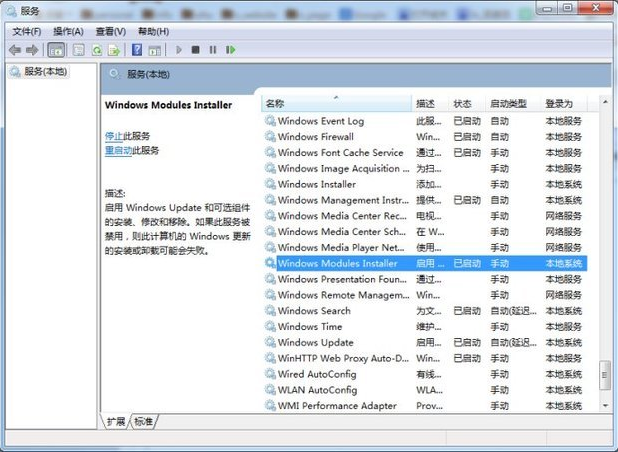Select 服务(本地) in the left tree
Screen dimensions: 618x452
point(45,72)
